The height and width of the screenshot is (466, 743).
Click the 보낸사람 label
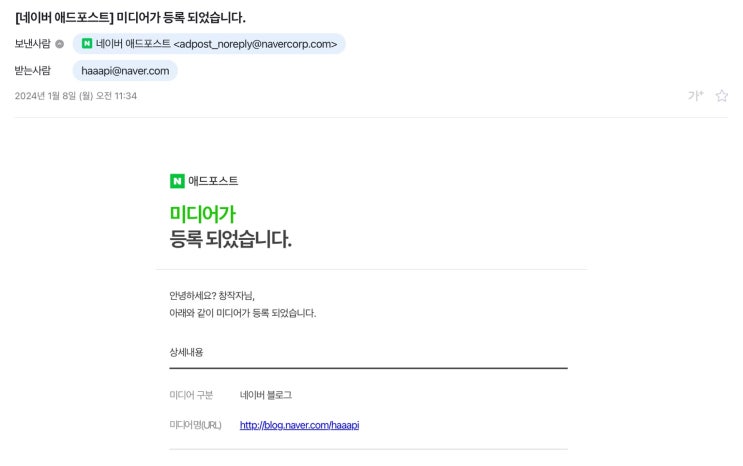[33, 44]
